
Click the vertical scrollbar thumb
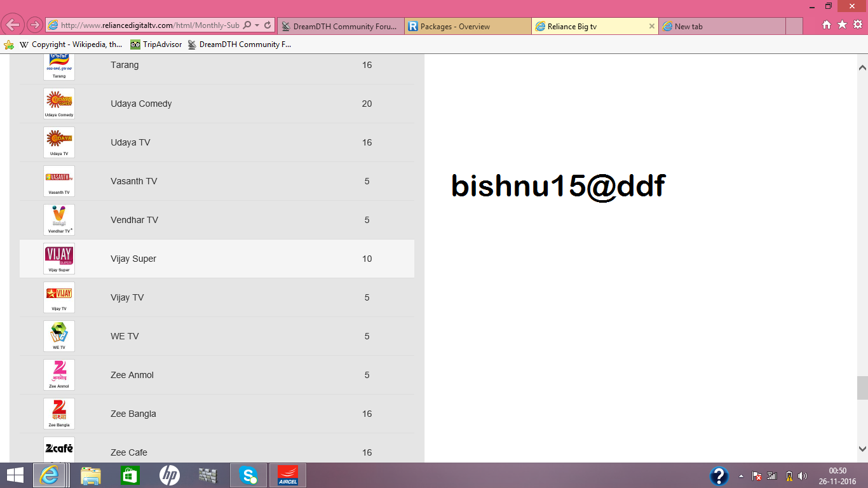point(862,388)
